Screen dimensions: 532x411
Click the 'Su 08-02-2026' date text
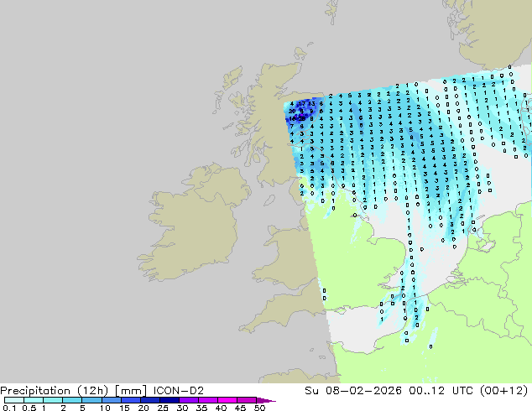(353, 391)
